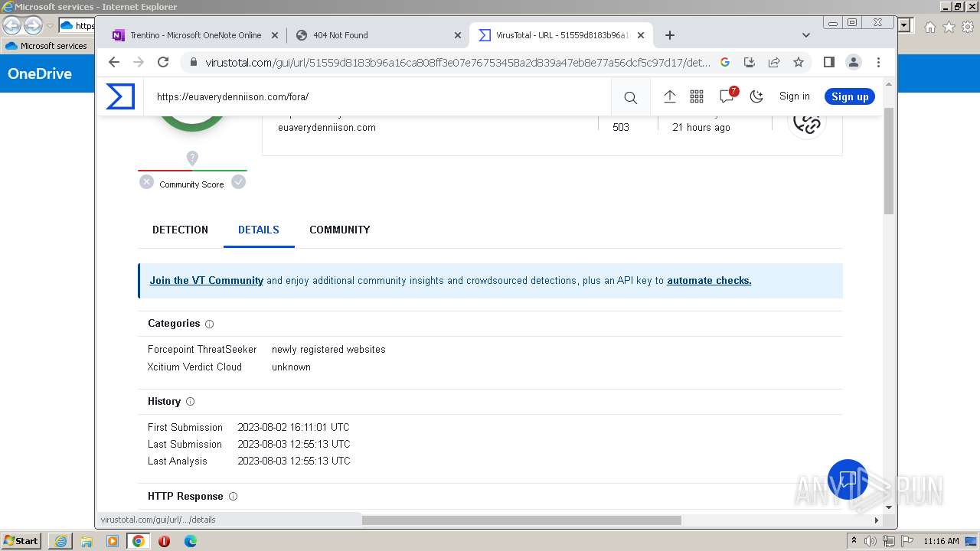
Task: Click Join the VT Community link
Action: click(x=207, y=281)
